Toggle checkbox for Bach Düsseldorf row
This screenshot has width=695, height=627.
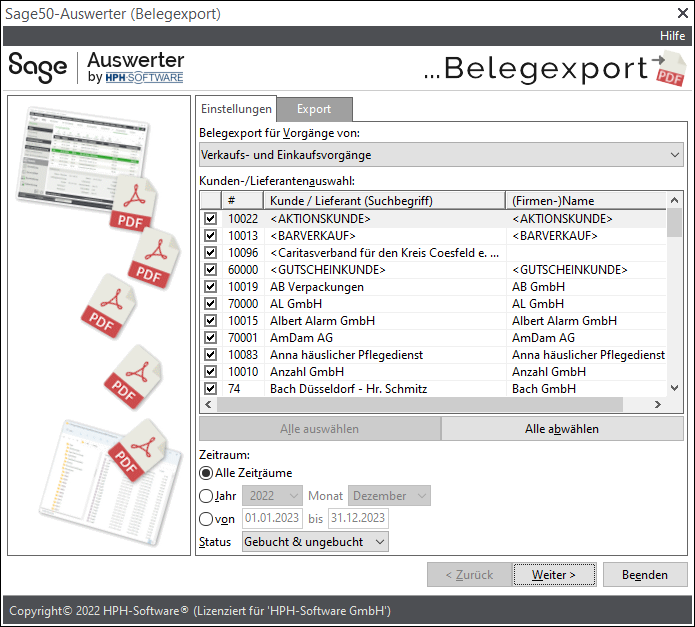point(210,389)
